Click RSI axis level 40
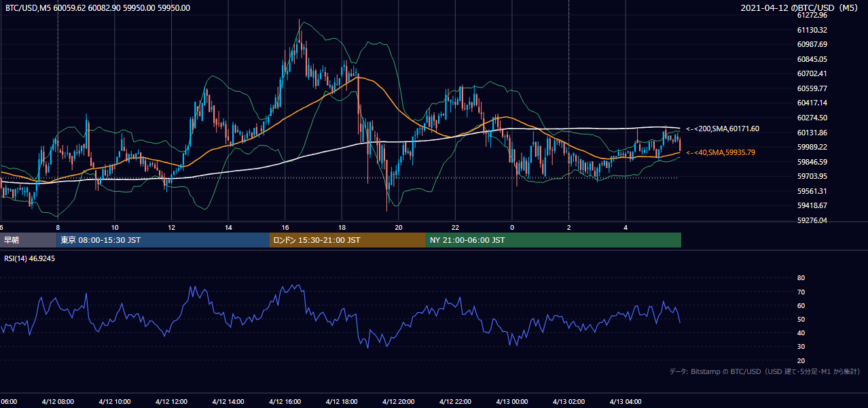This screenshot has width=868, height=408. 801,333
